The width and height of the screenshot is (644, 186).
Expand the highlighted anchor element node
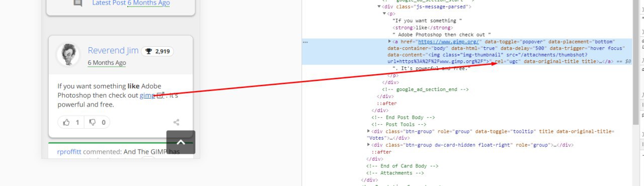click(390, 41)
